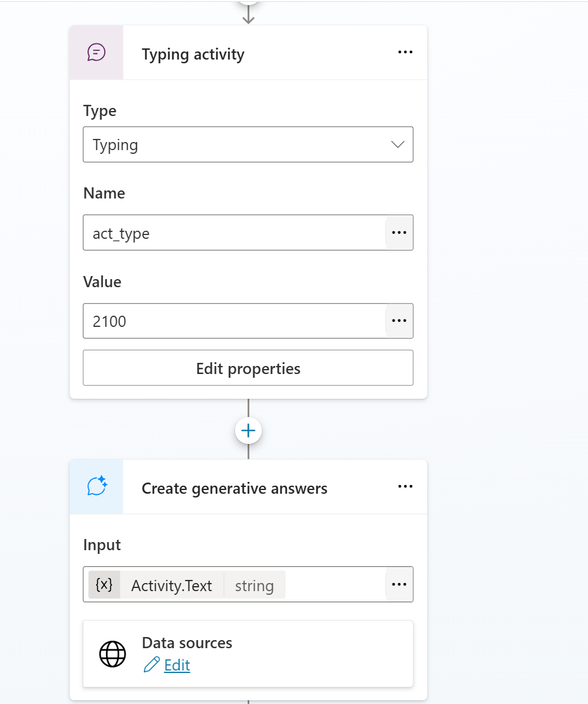
Task: Open the ellipsis menu beside the Value field
Action: [399, 321]
